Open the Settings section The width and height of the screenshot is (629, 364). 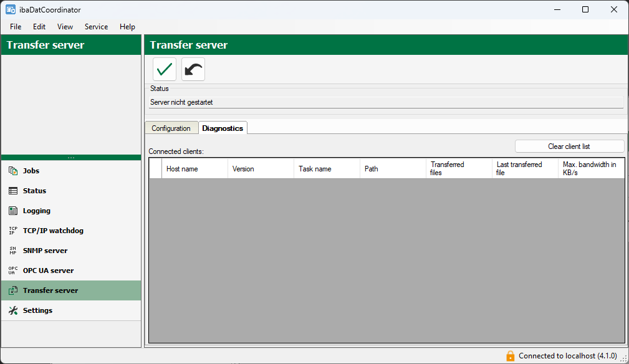coord(71,310)
